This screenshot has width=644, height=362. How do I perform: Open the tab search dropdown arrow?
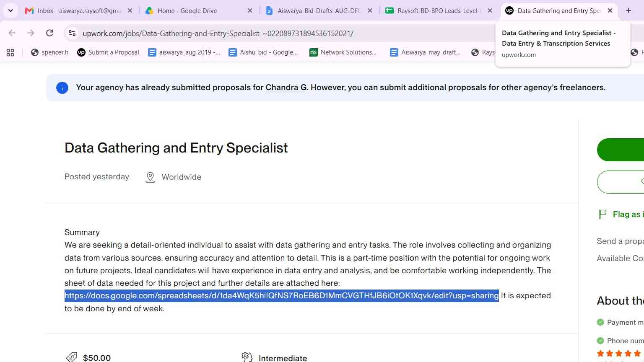pyautogui.click(x=10, y=10)
